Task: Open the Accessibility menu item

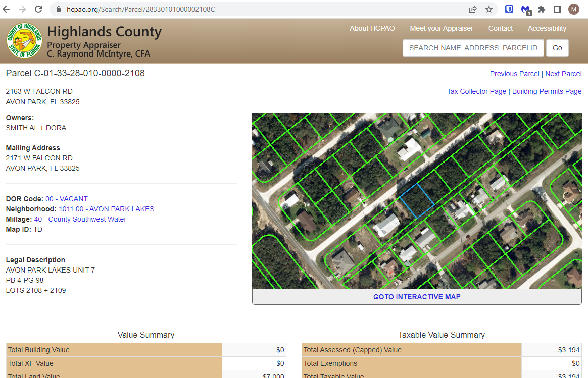Action: pyautogui.click(x=547, y=28)
